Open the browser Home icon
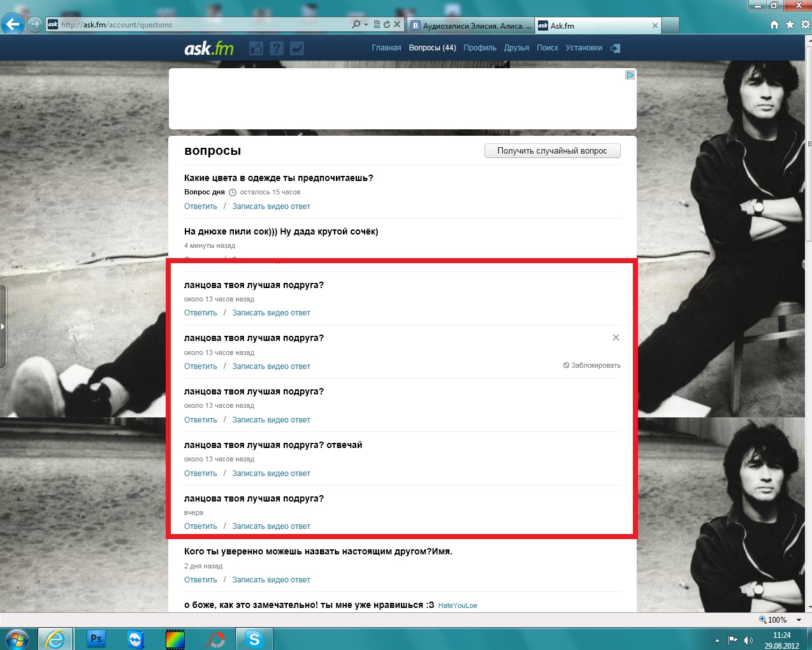Image resolution: width=812 pixels, height=650 pixels. point(774,24)
